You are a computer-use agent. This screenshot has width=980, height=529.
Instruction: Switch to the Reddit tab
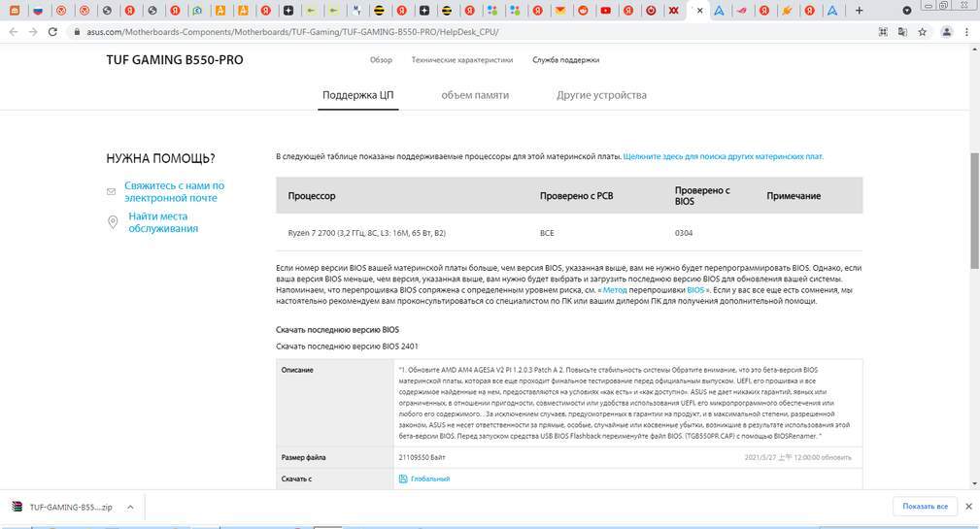[583, 11]
